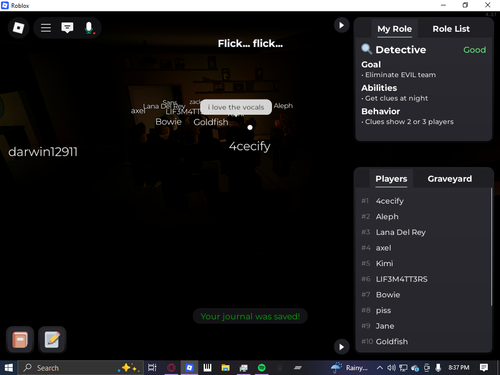Select player #7 Bowie in the list
This screenshot has height=375, width=500.
[x=423, y=295]
